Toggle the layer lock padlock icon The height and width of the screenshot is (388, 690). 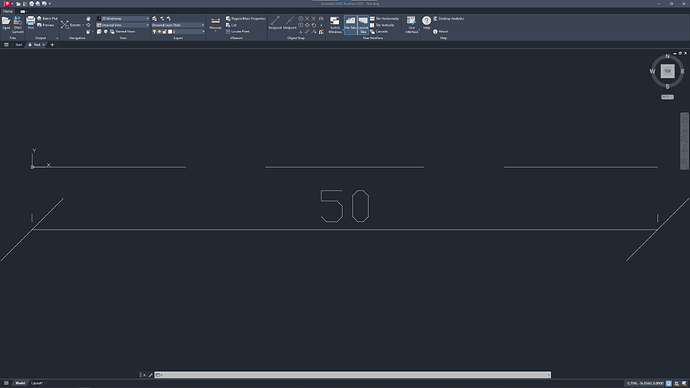click(x=165, y=32)
